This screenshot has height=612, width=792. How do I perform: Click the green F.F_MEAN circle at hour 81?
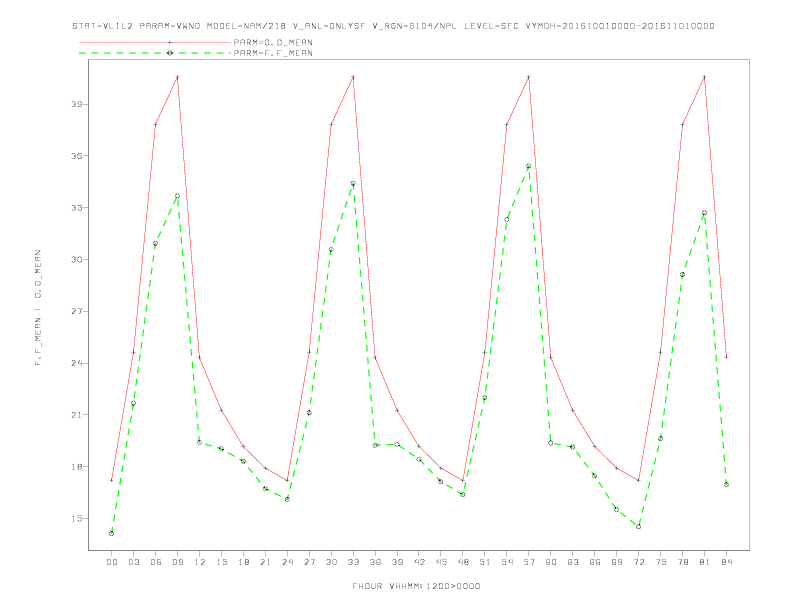(705, 213)
